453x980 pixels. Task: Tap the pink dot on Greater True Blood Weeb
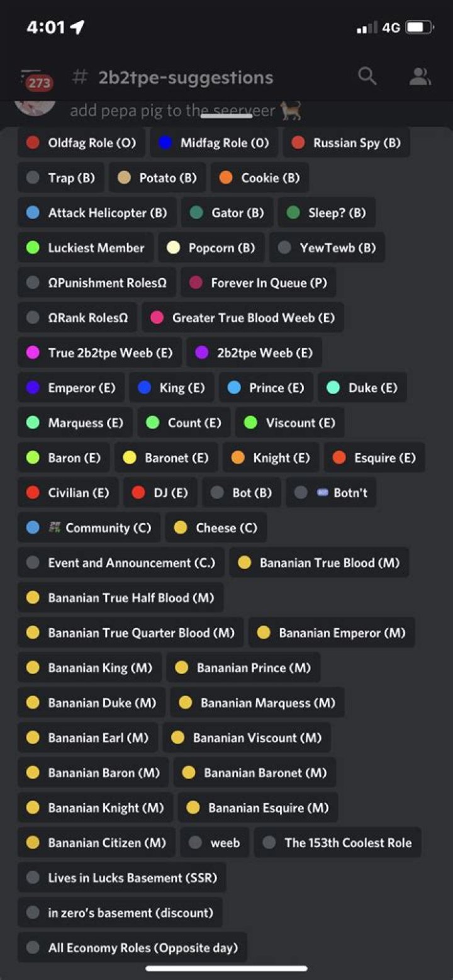[x=157, y=318]
